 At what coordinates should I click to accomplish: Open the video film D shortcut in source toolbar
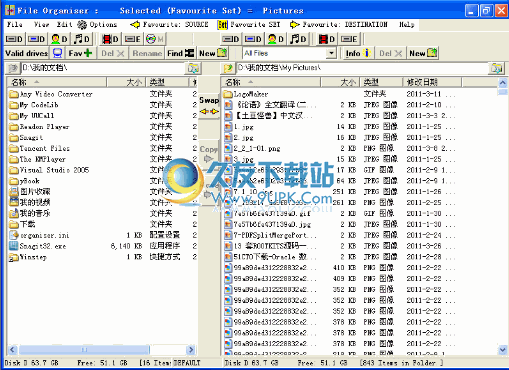pos(111,39)
